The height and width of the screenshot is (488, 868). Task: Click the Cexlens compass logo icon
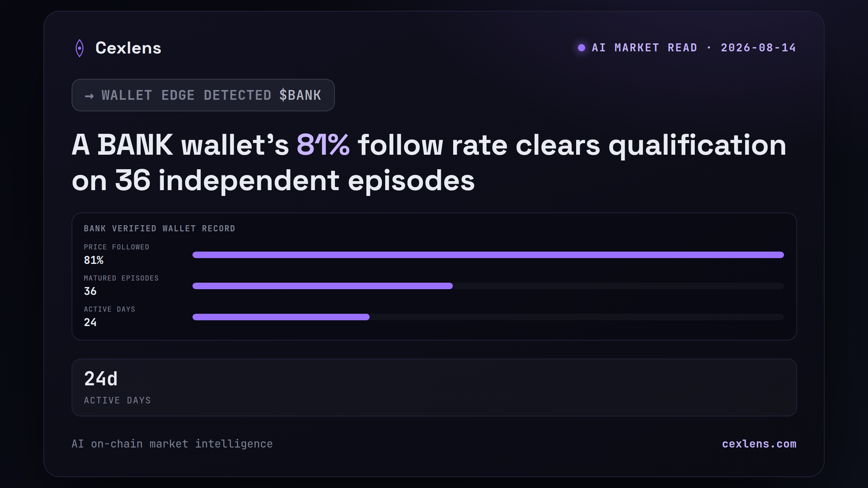click(x=80, y=48)
